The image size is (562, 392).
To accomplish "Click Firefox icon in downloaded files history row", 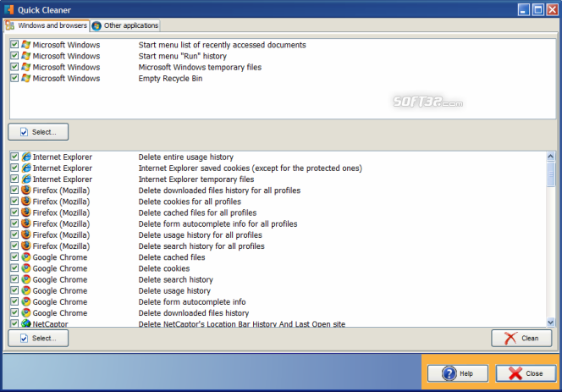I will [25, 190].
